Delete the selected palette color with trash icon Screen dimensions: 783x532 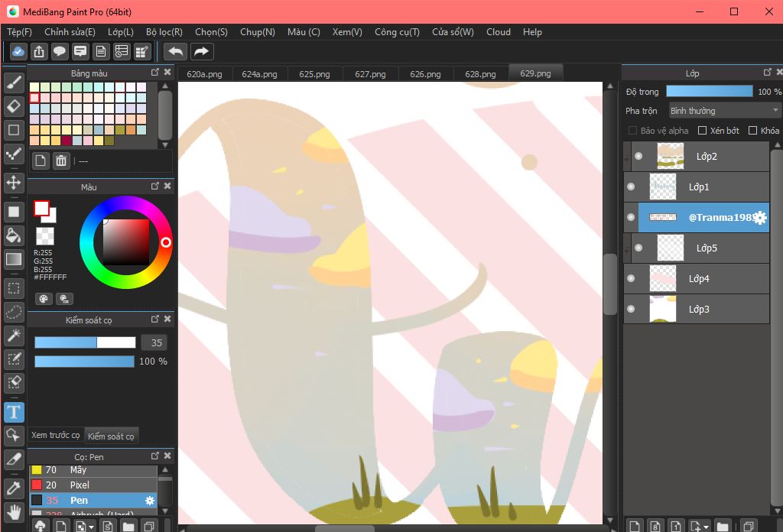click(61, 161)
